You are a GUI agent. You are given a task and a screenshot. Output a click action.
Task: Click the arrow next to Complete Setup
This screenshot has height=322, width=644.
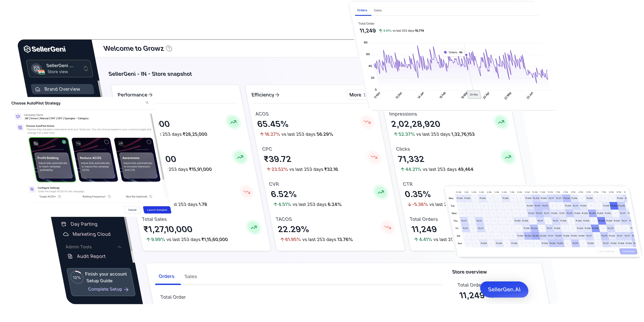(x=127, y=290)
